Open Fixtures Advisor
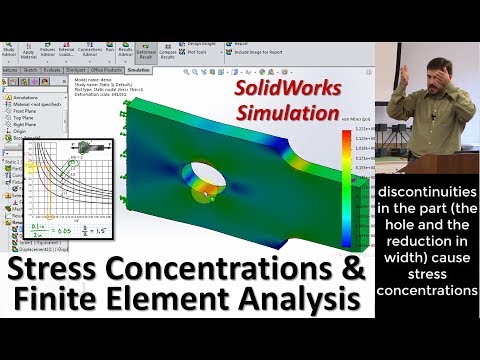Image resolution: width=480 pixels, height=360 pixels. pyautogui.click(x=47, y=49)
